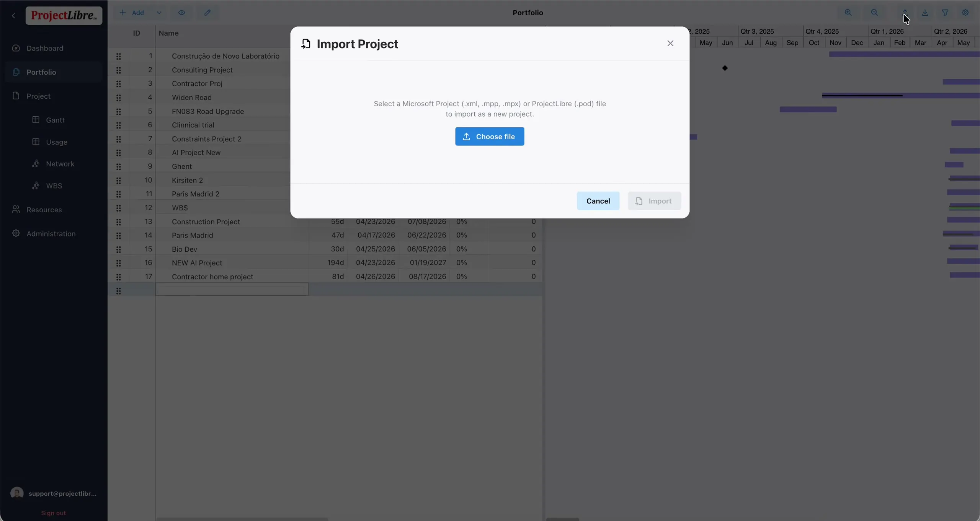Image resolution: width=980 pixels, height=521 pixels.
Task: Zoom out the Gantt timeline
Action: [x=874, y=13]
